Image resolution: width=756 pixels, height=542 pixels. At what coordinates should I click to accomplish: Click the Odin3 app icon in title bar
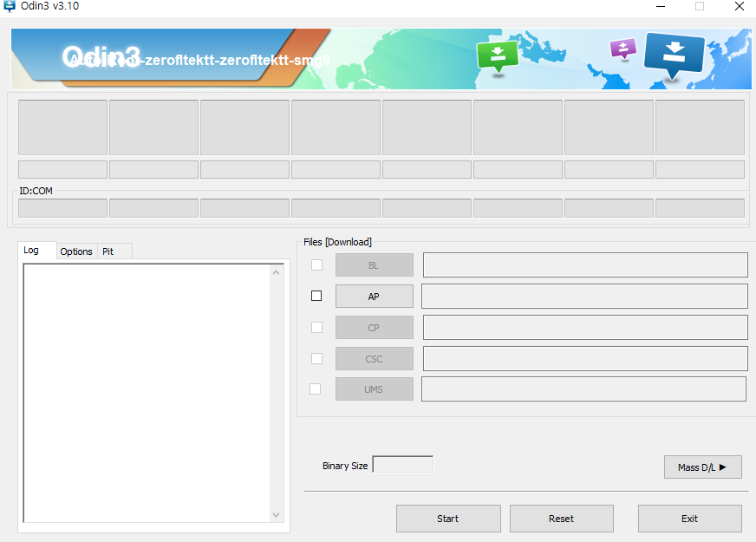(10, 6)
